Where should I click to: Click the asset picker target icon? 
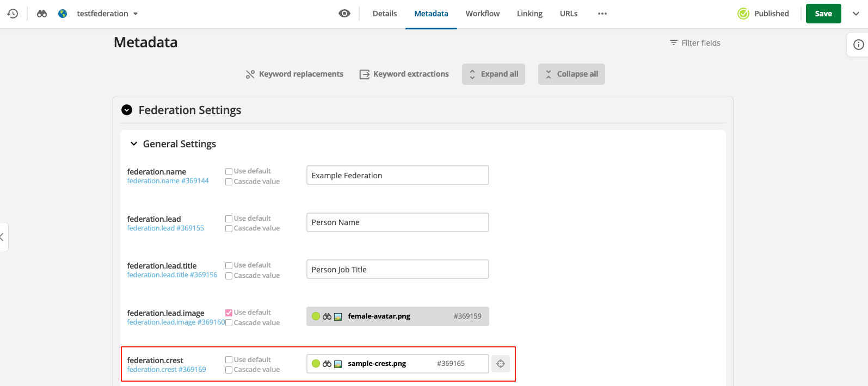point(501,364)
